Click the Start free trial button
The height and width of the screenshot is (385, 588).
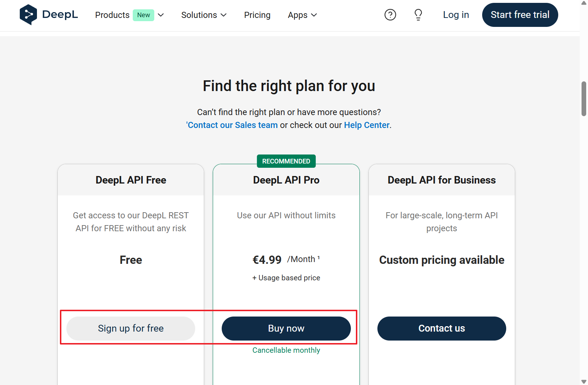tap(520, 15)
